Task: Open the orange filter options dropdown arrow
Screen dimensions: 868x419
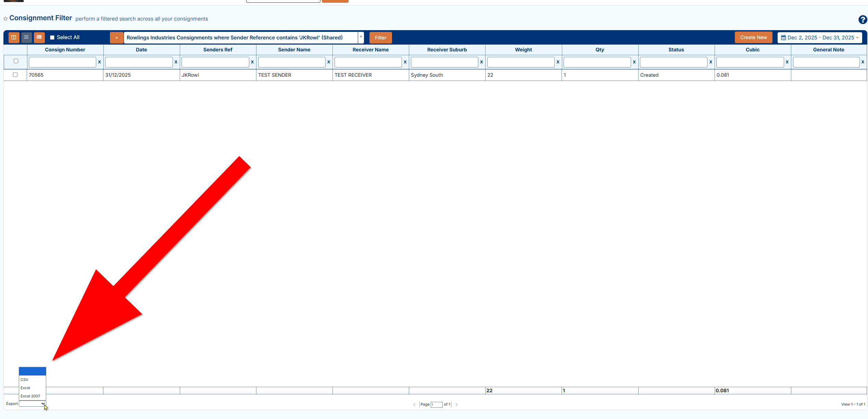Action: [116, 38]
